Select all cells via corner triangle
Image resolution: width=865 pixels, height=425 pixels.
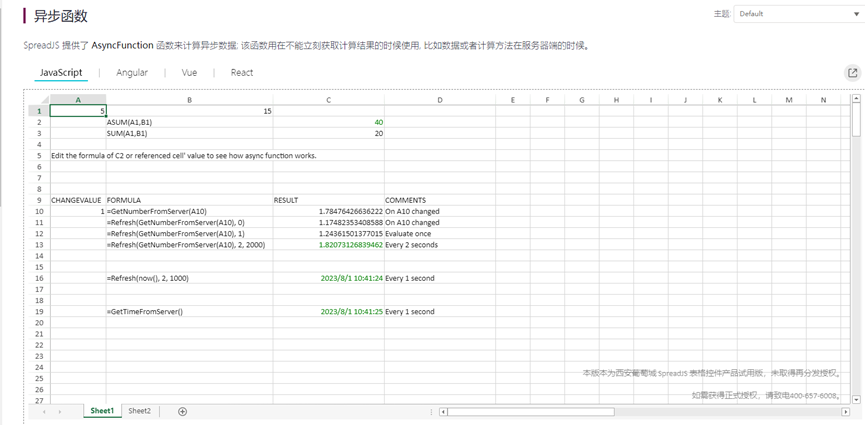[x=39, y=99]
